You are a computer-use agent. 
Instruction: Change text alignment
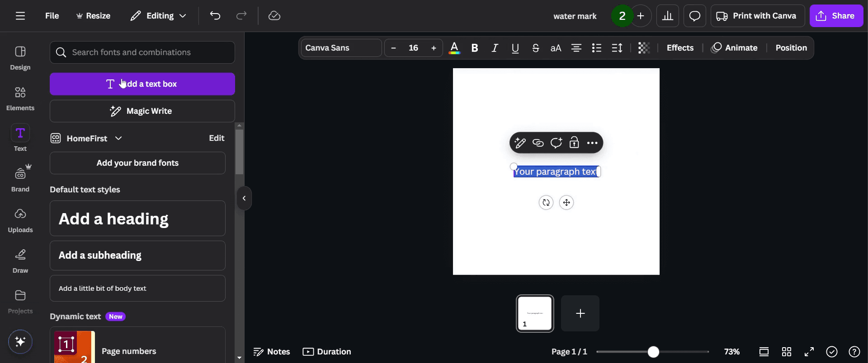point(576,48)
